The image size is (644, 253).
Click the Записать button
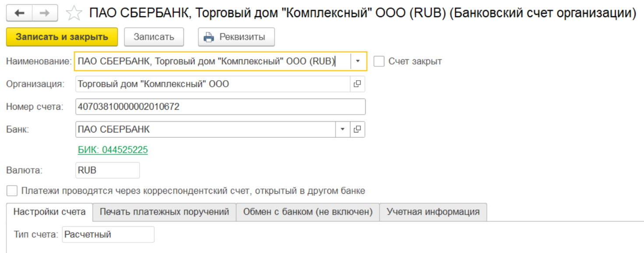pos(154,37)
